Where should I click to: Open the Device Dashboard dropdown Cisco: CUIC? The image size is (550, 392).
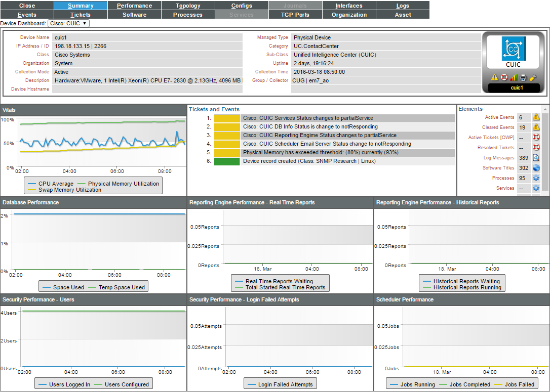(x=68, y=23)
